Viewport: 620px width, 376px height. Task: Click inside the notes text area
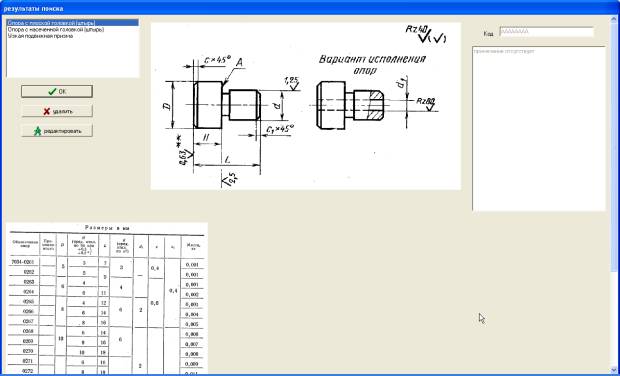pos(539,129)
